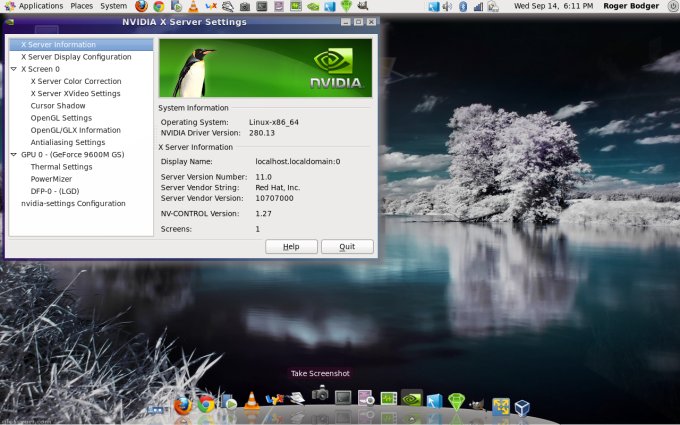Image resolution: width=680 pixels, height=425 pixels.
Task: Click the clock showing Wed Sep 14
Action: pos(551,6)
